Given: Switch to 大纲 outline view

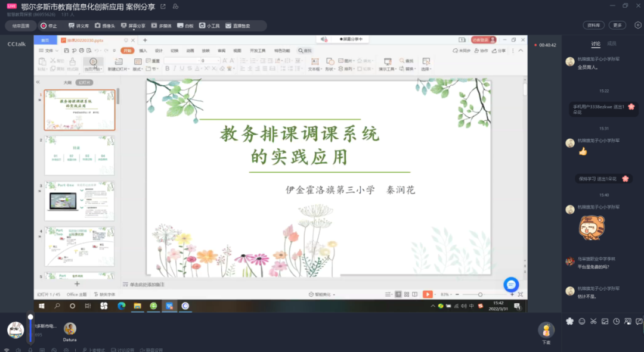Looking at the screenshot, I should 67,82.
